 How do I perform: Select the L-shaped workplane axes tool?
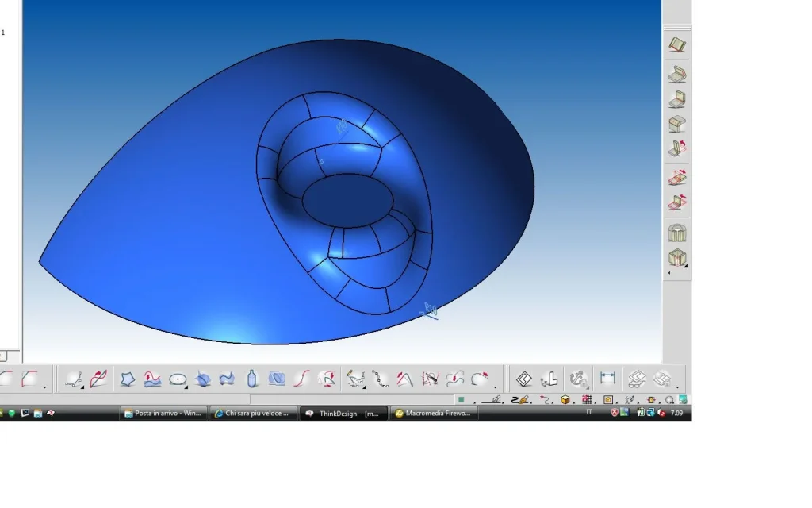coord(550,379)
